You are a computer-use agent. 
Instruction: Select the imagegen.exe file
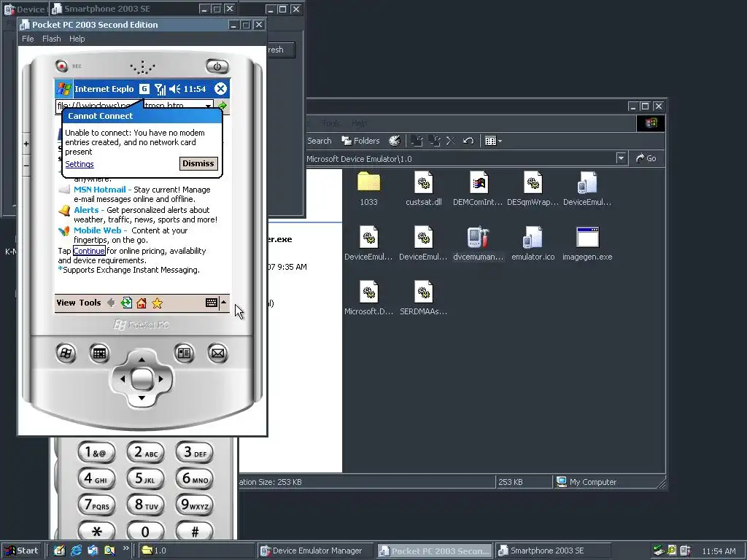tap(587, 244)
